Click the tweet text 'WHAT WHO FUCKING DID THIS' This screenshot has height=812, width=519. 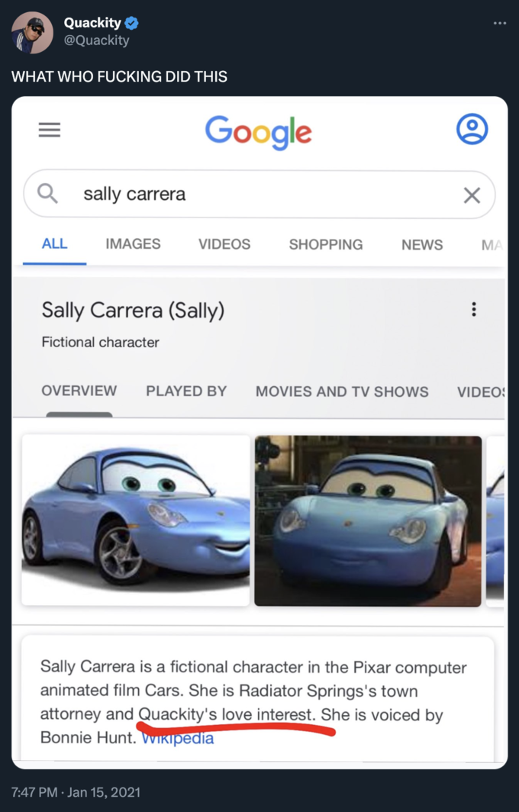[x=119, y=76]
